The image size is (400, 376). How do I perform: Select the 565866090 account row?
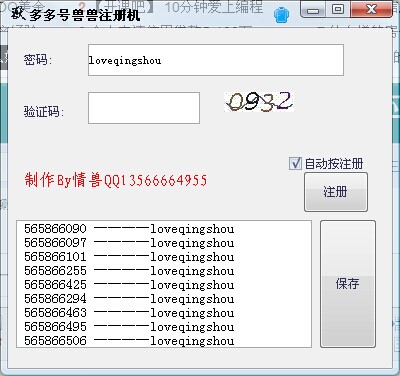129,229
